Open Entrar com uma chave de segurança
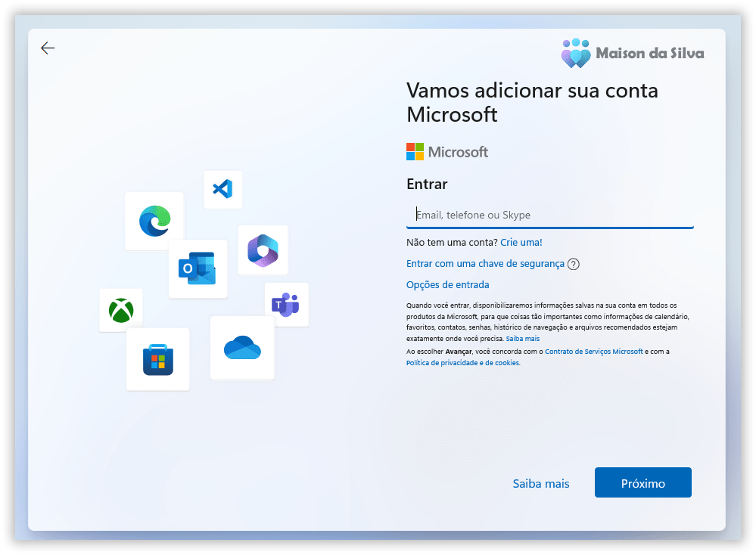The height and width of the screenshot is (555, 756). point(485,264)
